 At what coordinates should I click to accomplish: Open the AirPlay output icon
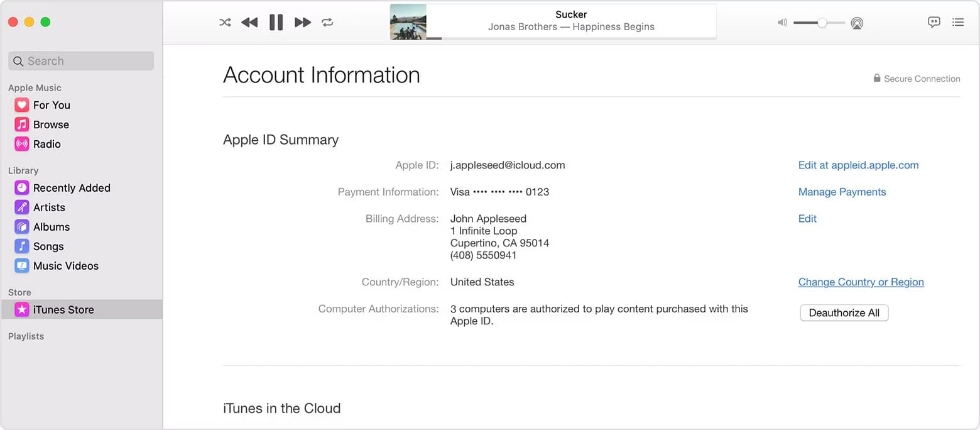857,23
